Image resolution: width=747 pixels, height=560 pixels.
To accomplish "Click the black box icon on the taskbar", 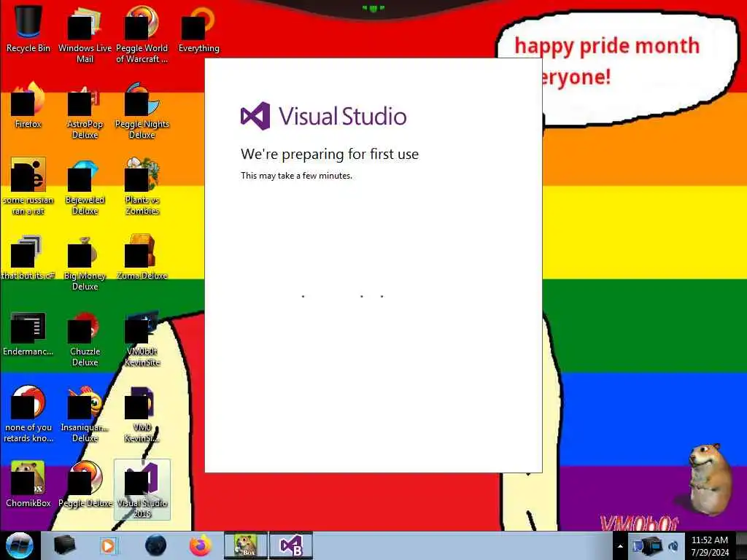I will click(64, 545).
